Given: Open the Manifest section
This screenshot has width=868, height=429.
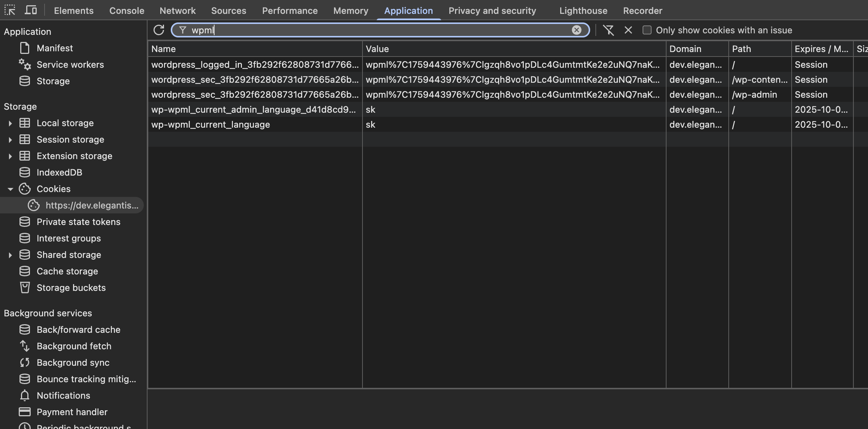Looking at the screenshot, I should 55,48.
